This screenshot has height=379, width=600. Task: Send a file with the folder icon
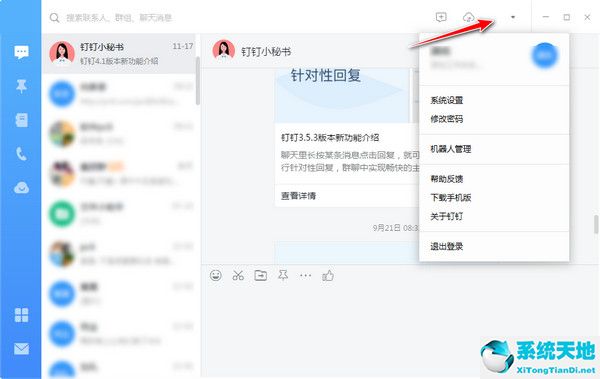point(261,275)
